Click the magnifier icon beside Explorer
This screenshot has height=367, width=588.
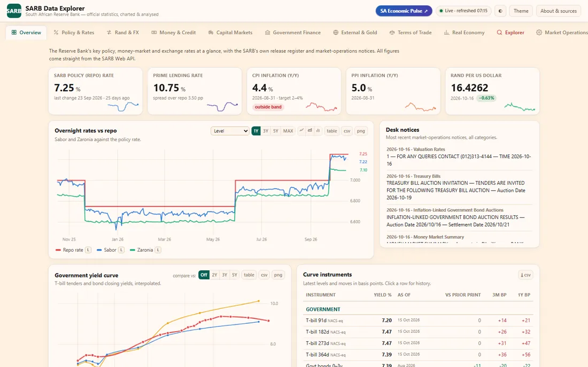coord(499,33)
